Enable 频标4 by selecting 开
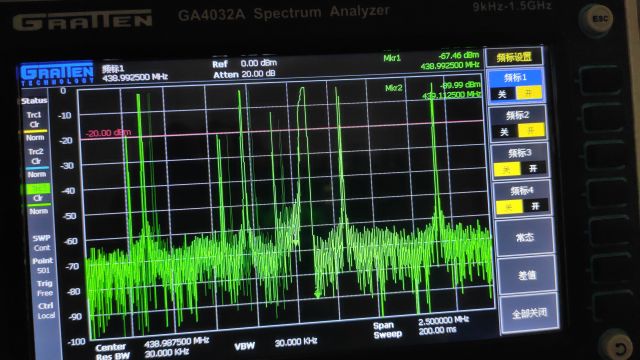The height and width of the screenshot is (360, 640). [535, 206]
